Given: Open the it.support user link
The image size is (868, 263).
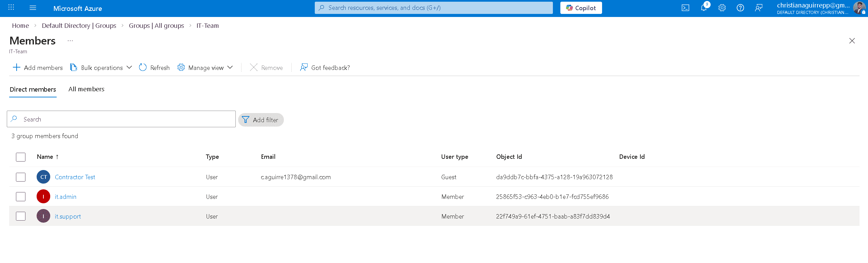Looking at the screenshot, I should [68, 217].
